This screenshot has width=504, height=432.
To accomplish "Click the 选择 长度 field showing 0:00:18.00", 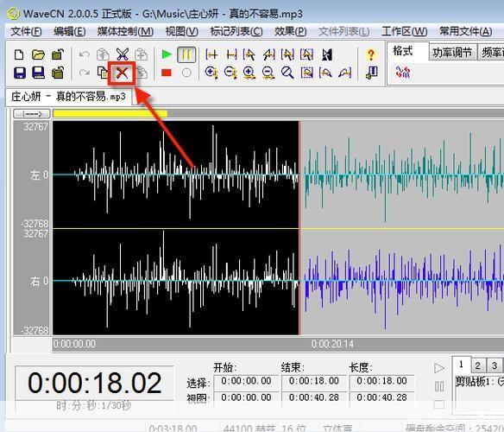I will pyautogui.click(x=381, y=381).
